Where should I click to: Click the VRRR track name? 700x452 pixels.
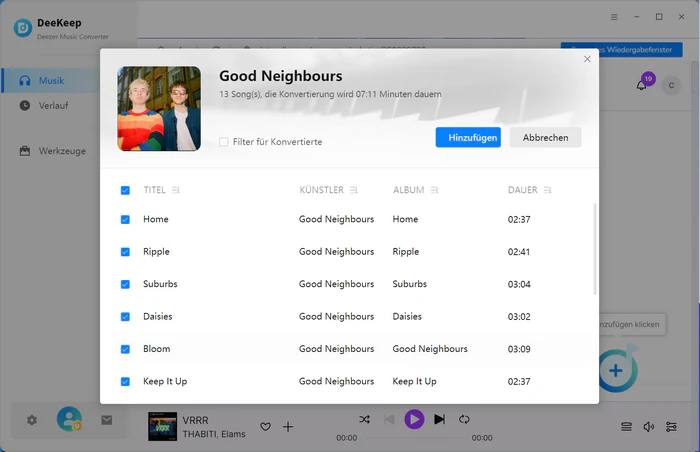coord(196,420)
